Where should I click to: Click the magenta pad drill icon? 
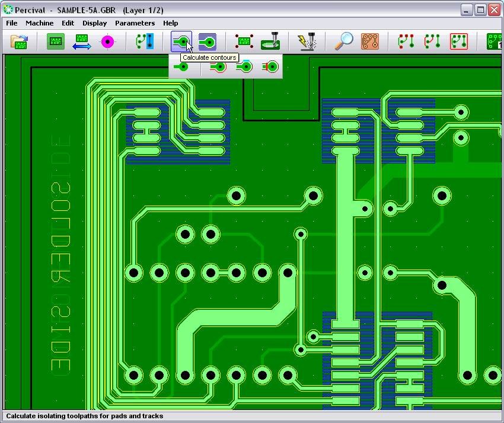[x=107, y=41]
